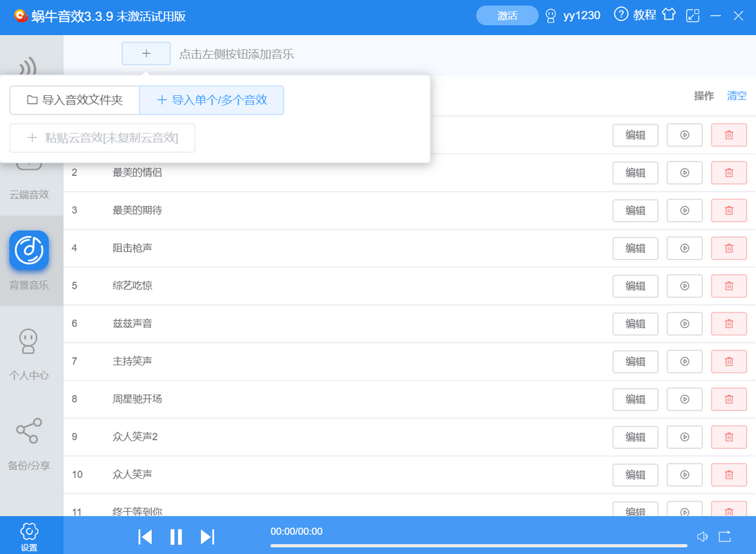Select 导入单个/多个音效 in the popup
Screen dimensions: 756x554
pos(212,100)
